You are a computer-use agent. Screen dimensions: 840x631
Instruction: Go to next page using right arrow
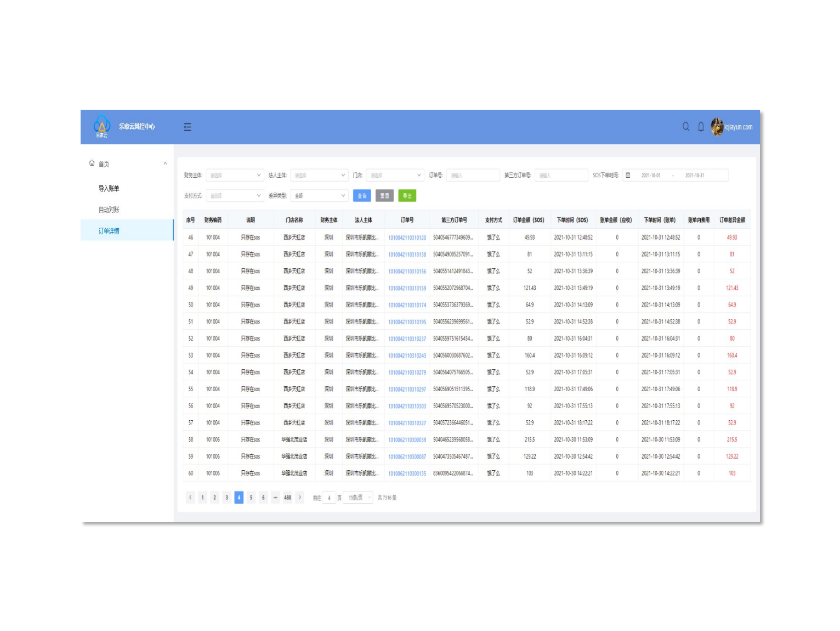pyautogui.click(x=299, y=498)
